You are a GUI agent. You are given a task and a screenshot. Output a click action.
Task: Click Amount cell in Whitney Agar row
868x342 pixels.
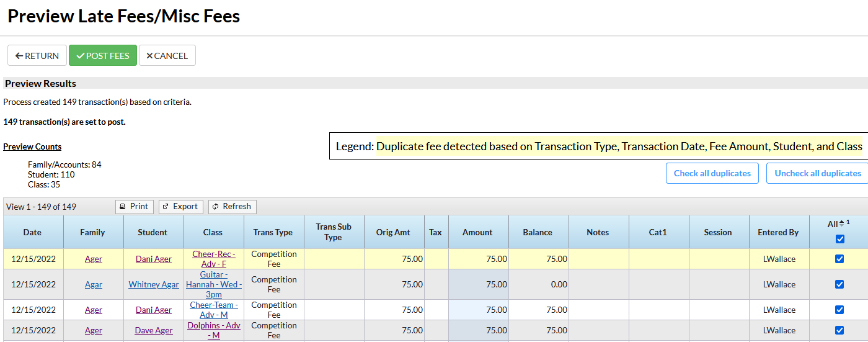click(x=478, y=284)
